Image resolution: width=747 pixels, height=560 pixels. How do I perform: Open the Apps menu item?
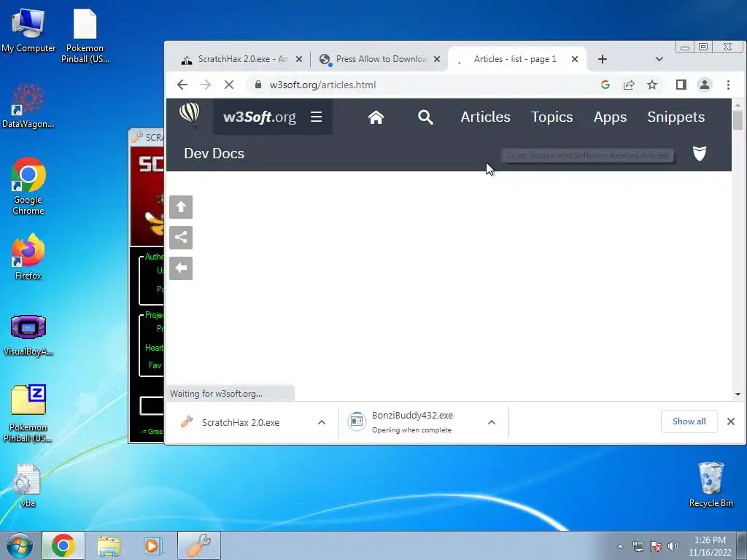click(610, 117)
